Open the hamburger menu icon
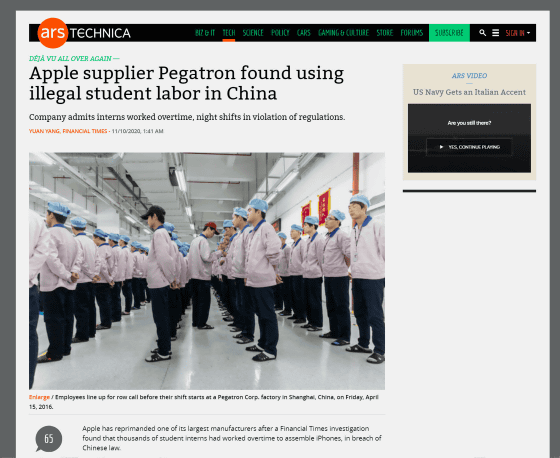Image resolution: width=560 pixels, height=458 pixels. click(495, 33)
